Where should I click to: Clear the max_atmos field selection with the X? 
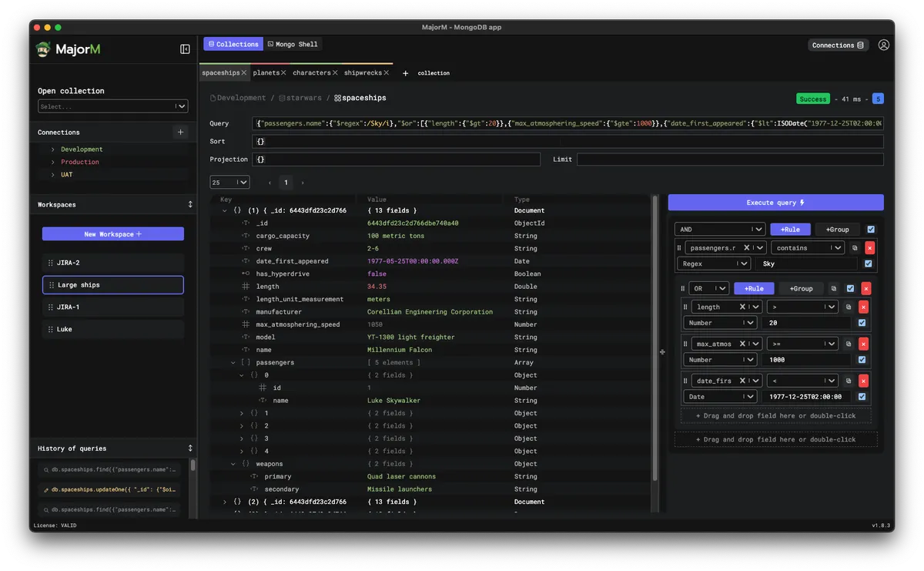tap(742, 344)
